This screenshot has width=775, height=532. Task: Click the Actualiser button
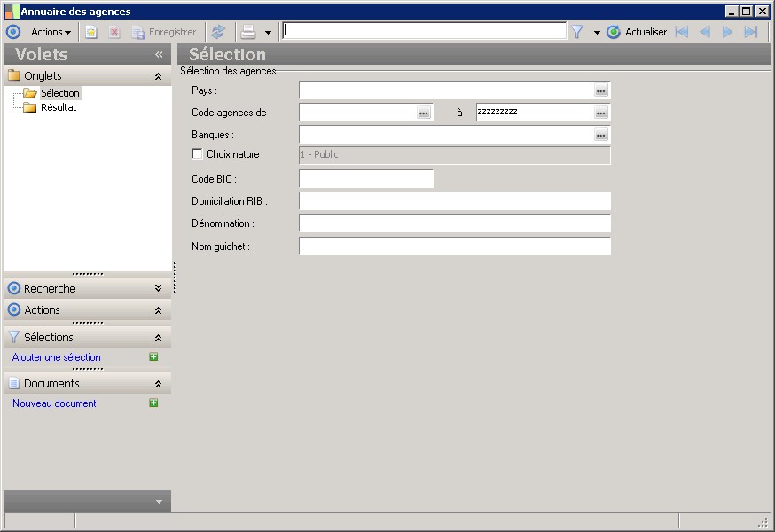point(637,32)
